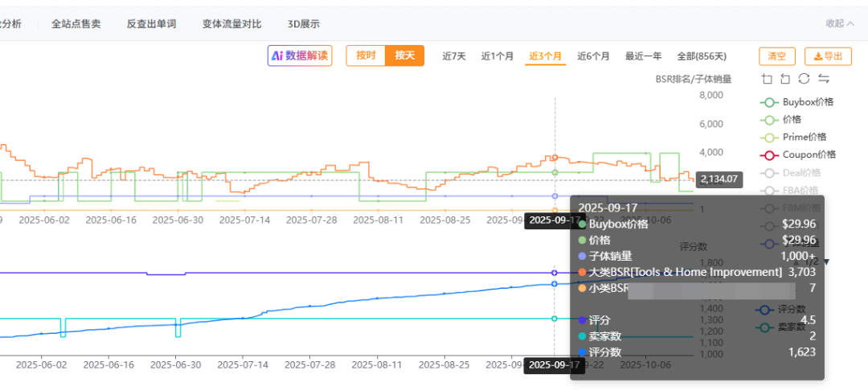Click the 清空 clear button
The width and height of the screenshot is (868, 391).
[777, 56]
